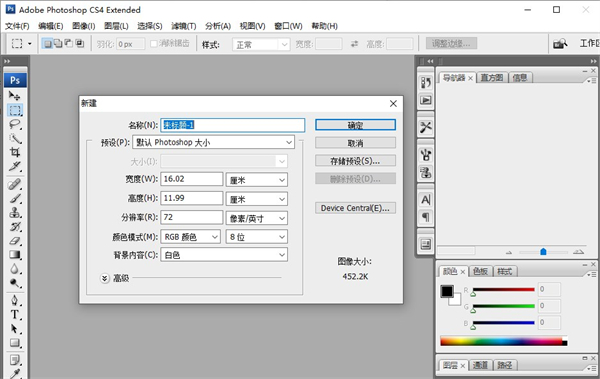Select the Pen tool
This screenshot has height=379, width=600.
pos(15,300)
